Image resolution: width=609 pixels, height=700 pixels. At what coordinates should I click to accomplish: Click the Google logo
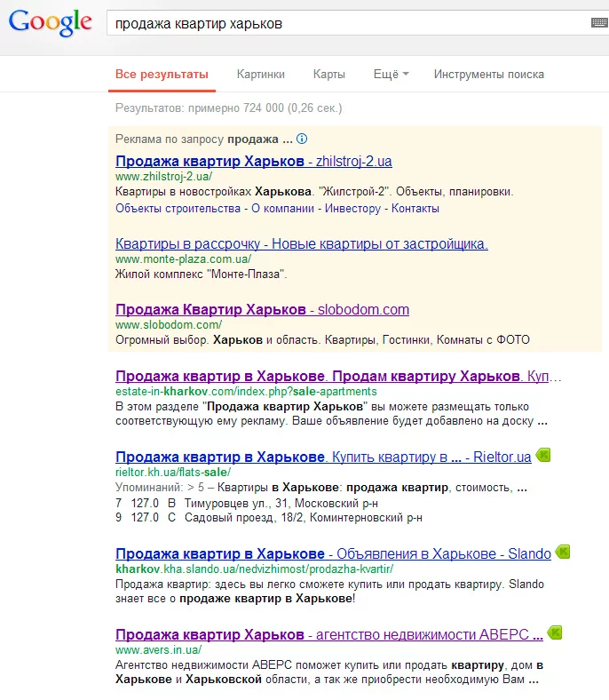coord(50,23)
